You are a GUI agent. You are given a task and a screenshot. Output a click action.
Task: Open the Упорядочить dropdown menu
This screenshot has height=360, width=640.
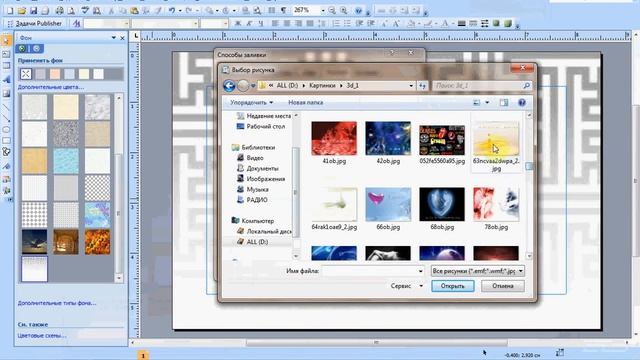[x=251, y=102]
